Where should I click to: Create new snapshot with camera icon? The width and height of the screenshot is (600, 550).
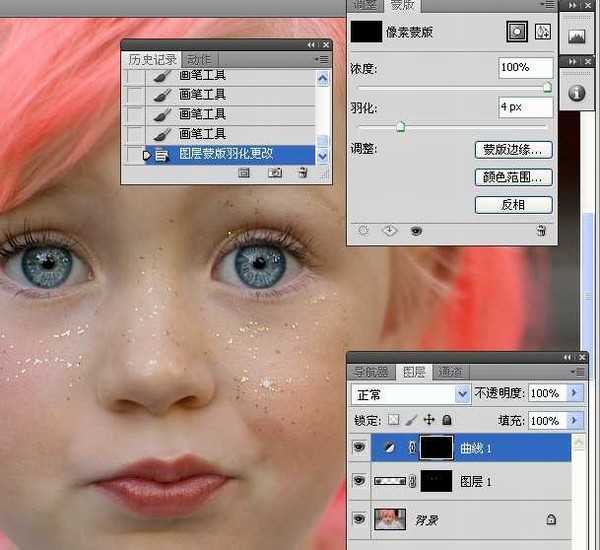[274, 173]
